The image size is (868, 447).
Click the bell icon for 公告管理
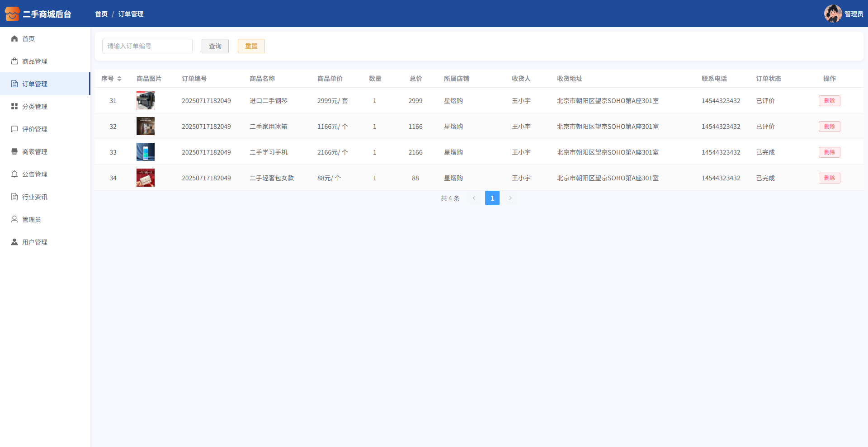point(14,174)
